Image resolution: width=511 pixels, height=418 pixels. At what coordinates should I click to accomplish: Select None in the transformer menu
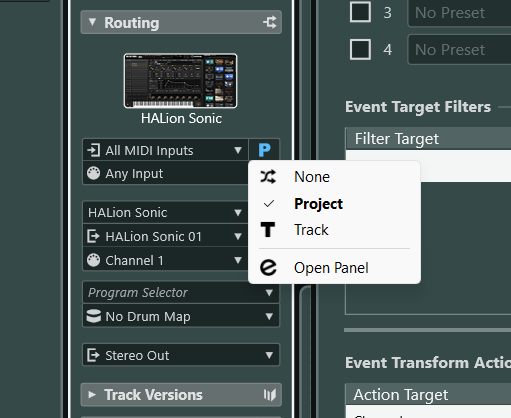point(334,177)
